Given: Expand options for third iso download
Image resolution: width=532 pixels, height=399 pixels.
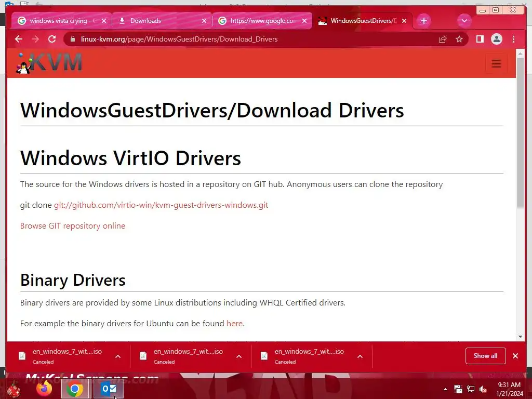Looking at the screenshot, I should coord(360,356).
